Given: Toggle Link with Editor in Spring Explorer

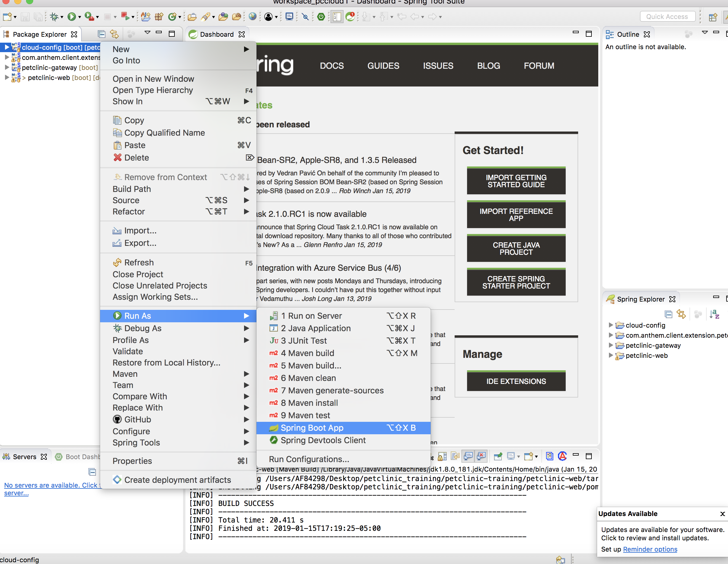Looking at the screenshot, I should (681, 314).
